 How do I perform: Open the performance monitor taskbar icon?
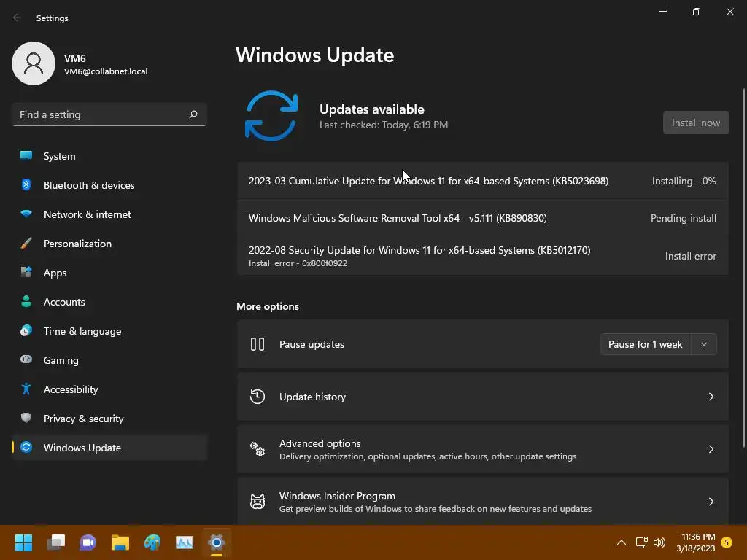pyautogui.click(x=185, y=542)
